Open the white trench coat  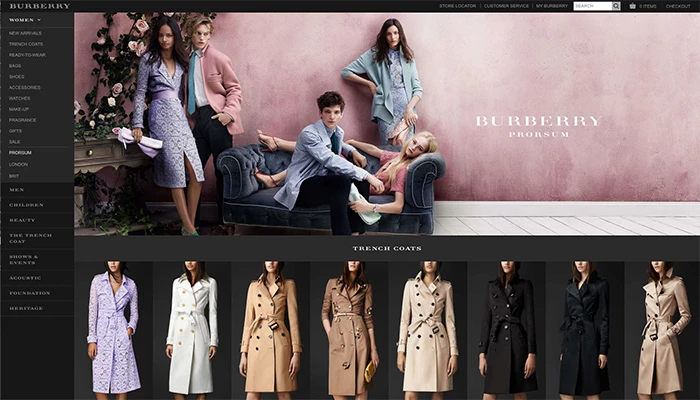[x=192, y=330]
